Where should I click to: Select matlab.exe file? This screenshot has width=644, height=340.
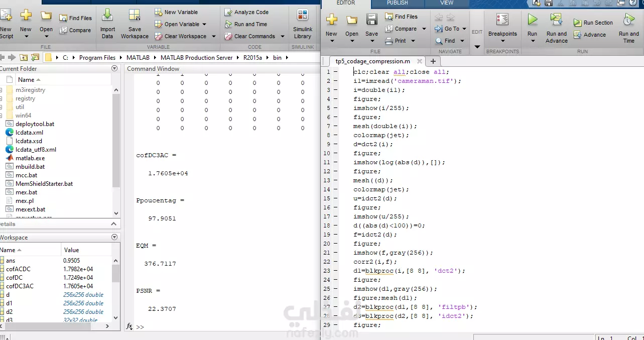pos(30,158)
